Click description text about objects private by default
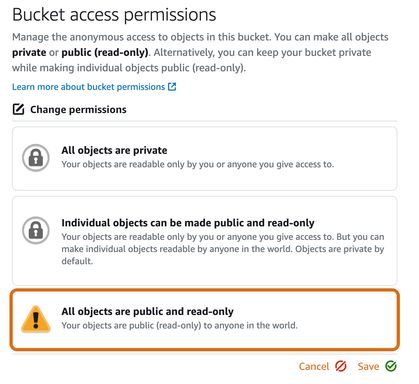The width and height of the screenshot is (419, 384). click(223, 249)
